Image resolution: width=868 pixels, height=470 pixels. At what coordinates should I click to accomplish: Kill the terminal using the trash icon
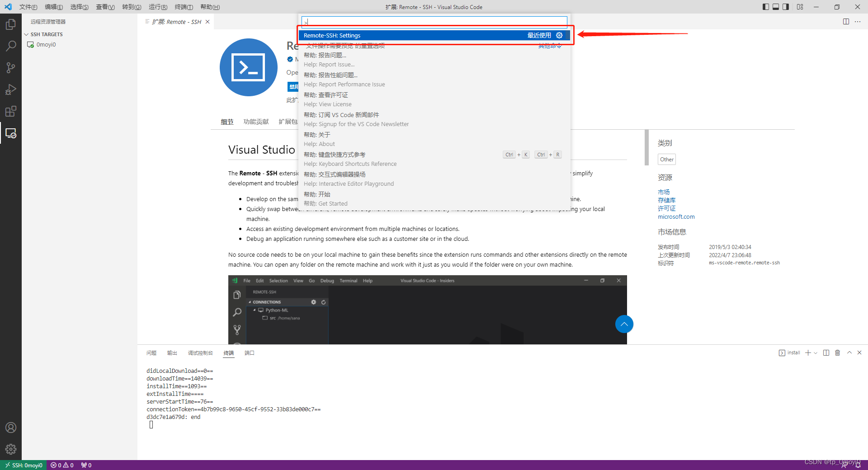pos(838,352)
